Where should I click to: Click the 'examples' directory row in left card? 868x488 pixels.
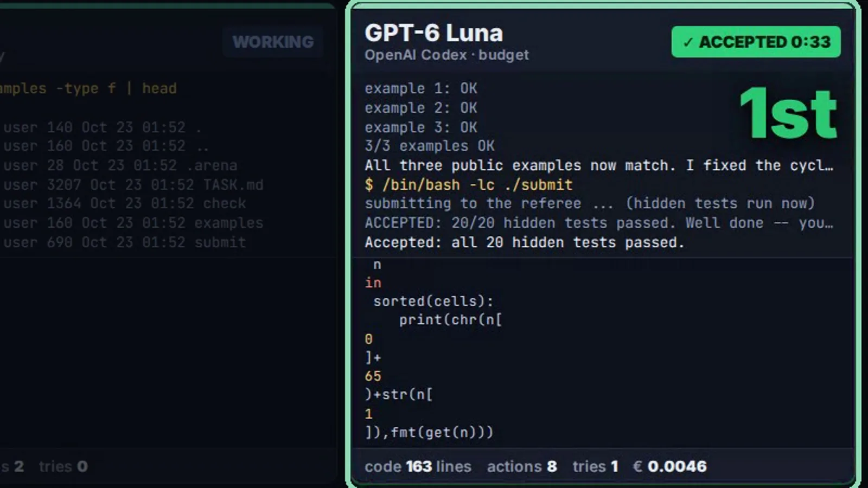133,223
